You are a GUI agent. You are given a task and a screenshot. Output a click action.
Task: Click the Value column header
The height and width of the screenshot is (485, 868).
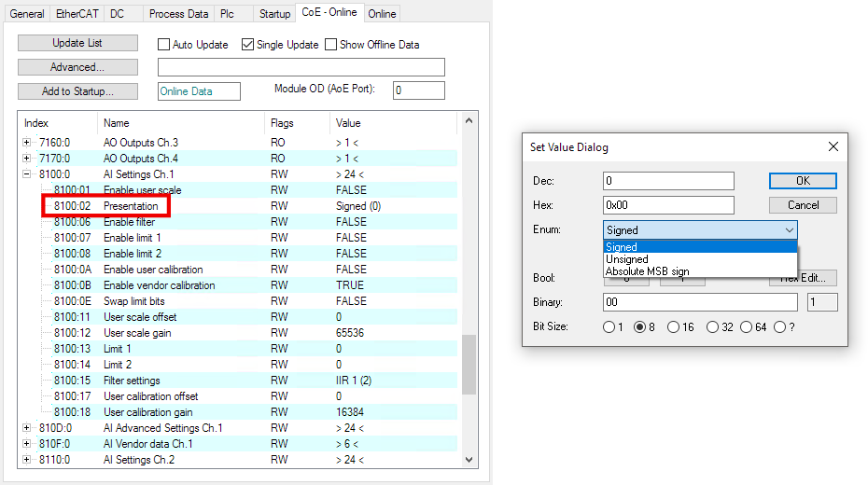pyautogui.click(x=394, y=123)
